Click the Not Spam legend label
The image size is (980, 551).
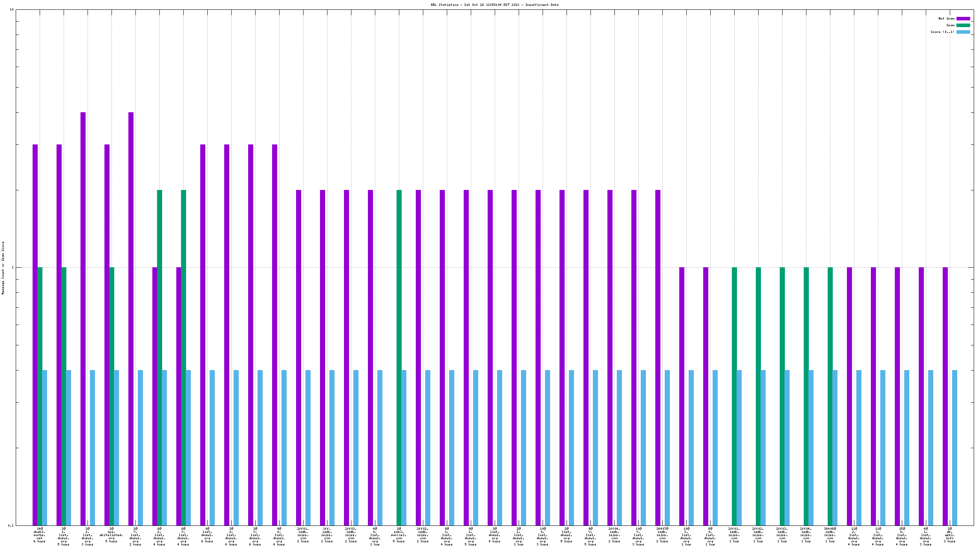coord(946,18)
